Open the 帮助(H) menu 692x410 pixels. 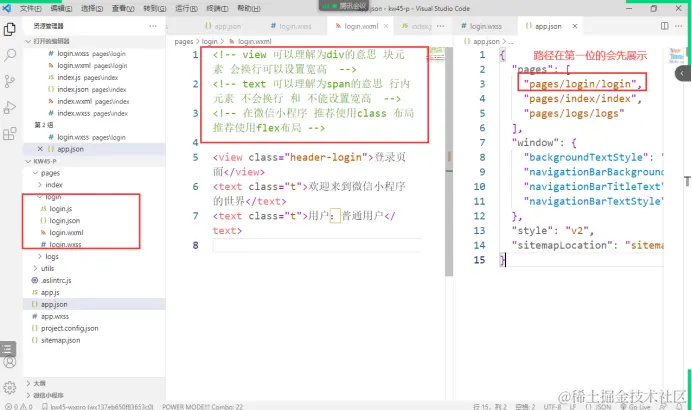pyautogui.click(x=248, y=8)
